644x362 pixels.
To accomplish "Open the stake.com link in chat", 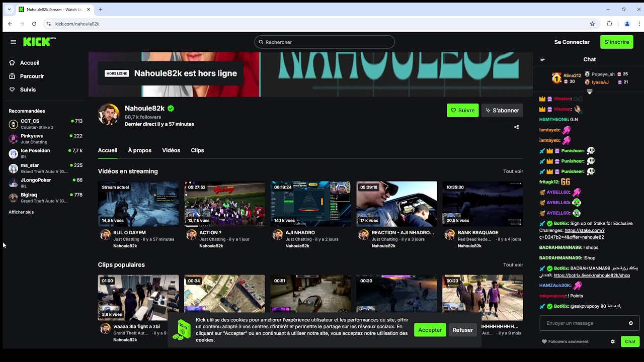I will click(572, 234).
